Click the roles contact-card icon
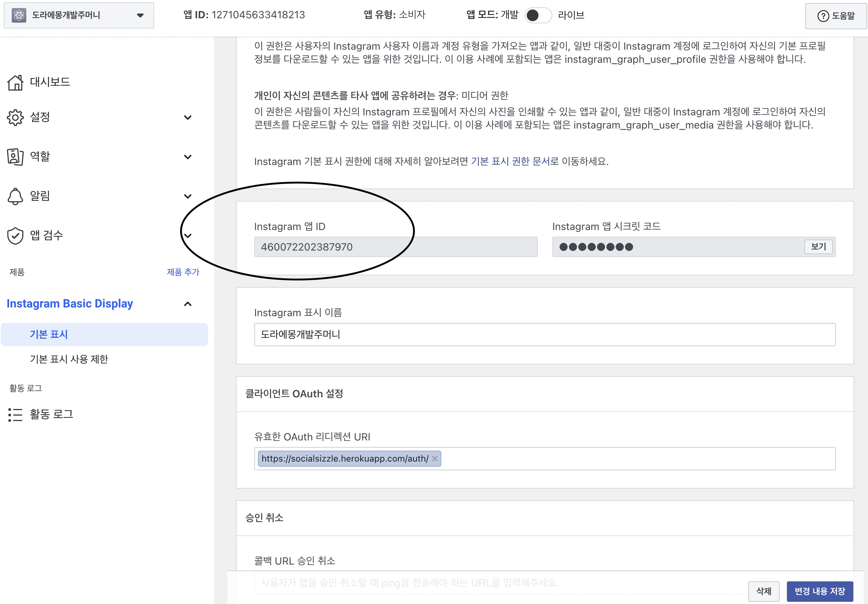 click(15, 157)
